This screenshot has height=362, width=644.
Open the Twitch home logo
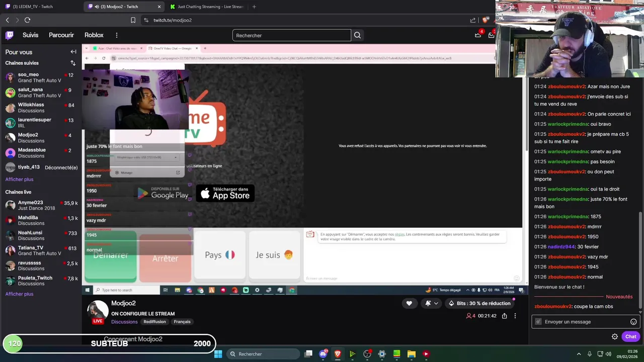point(10,35)
